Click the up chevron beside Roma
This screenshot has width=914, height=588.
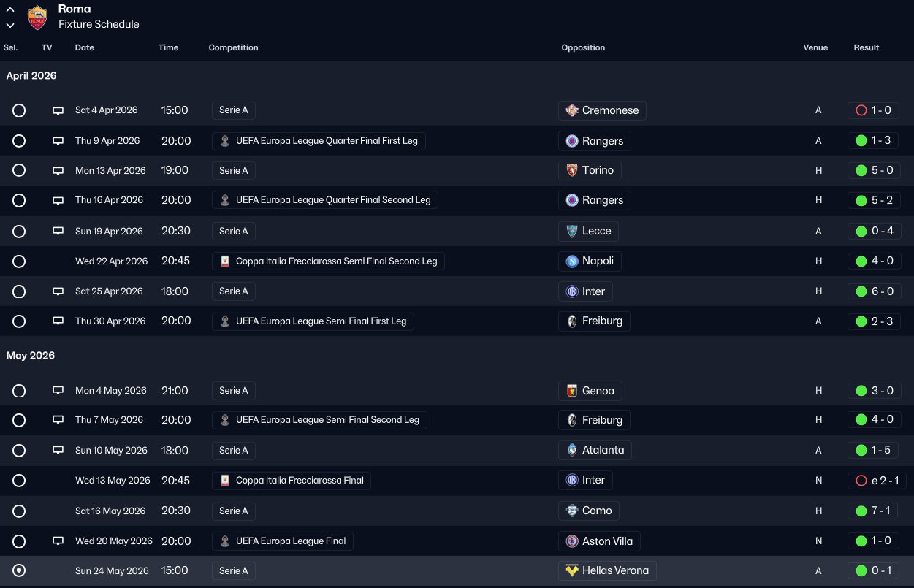click(x=10, y=10)
